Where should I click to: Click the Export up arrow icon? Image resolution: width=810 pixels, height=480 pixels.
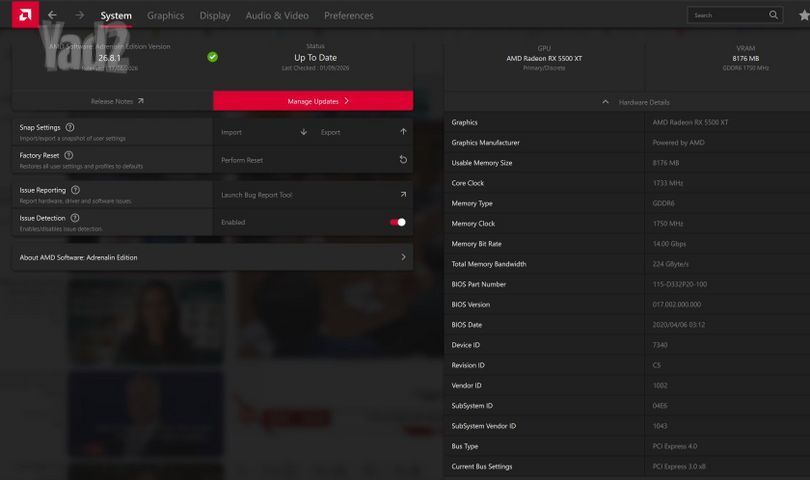403,132
